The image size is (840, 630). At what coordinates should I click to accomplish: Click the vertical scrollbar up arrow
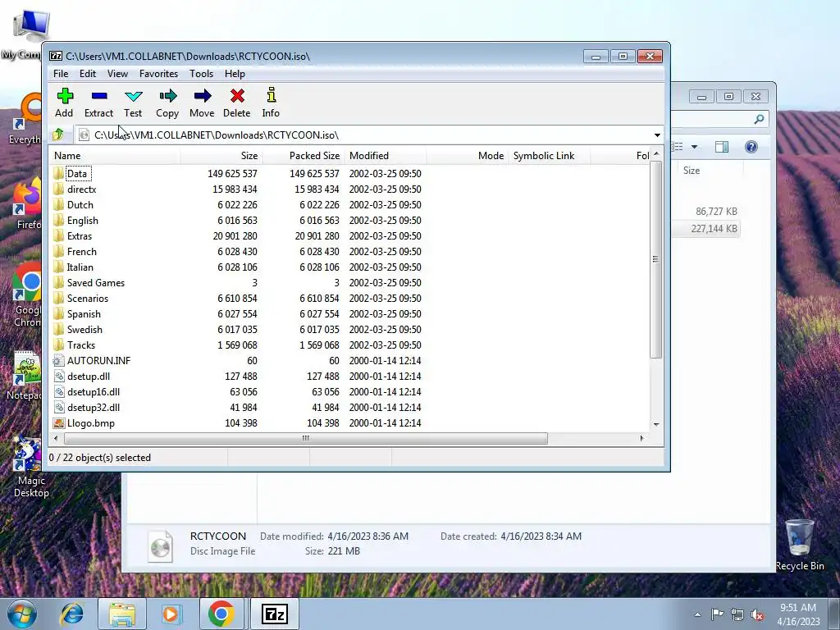656,154
